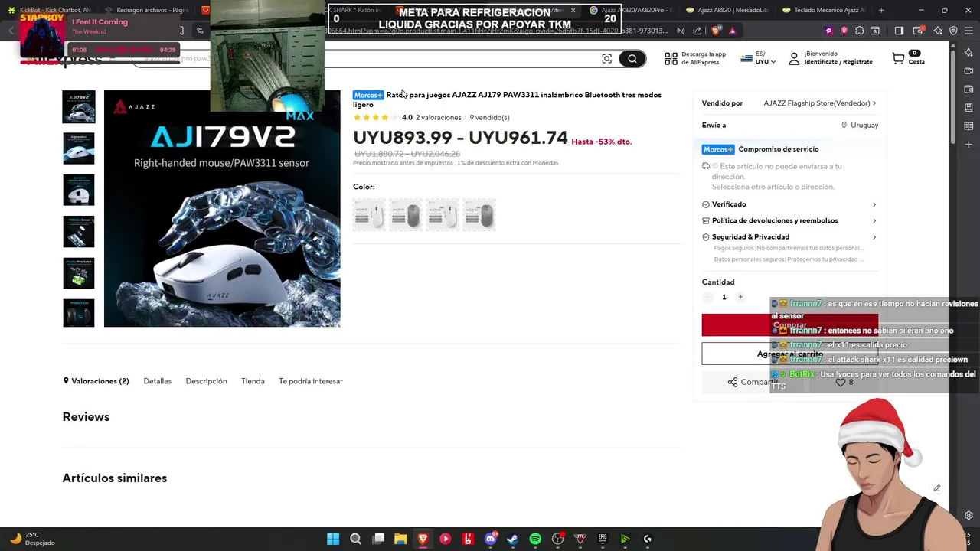The image size is (980, 551).
Task: Open image search camera icon
Action: tap(606, 59)
